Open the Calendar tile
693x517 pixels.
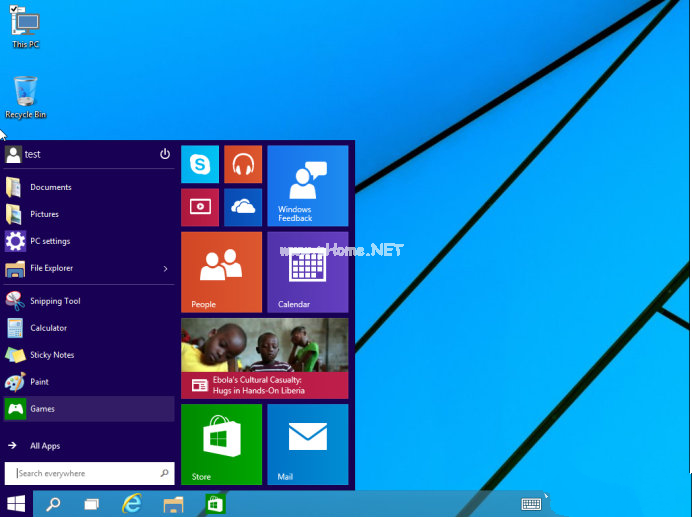307,272
